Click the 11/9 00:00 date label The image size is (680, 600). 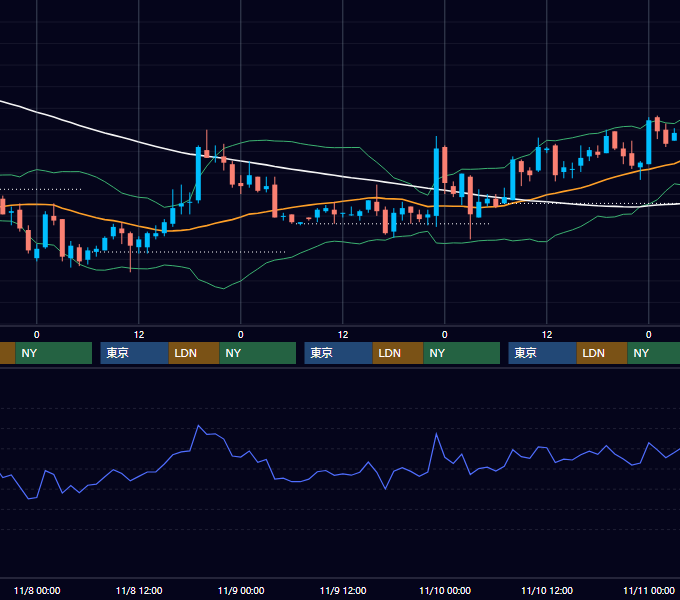point(241,590)
